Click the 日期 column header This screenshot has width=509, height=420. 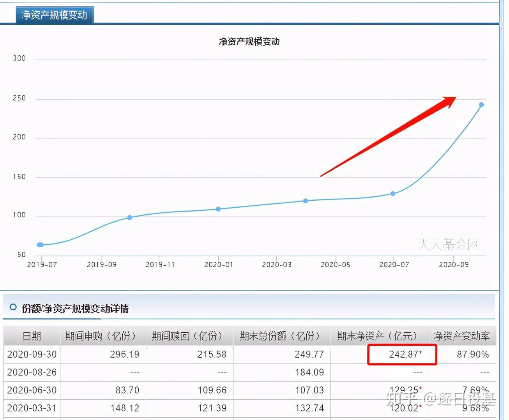coord(32,336)
